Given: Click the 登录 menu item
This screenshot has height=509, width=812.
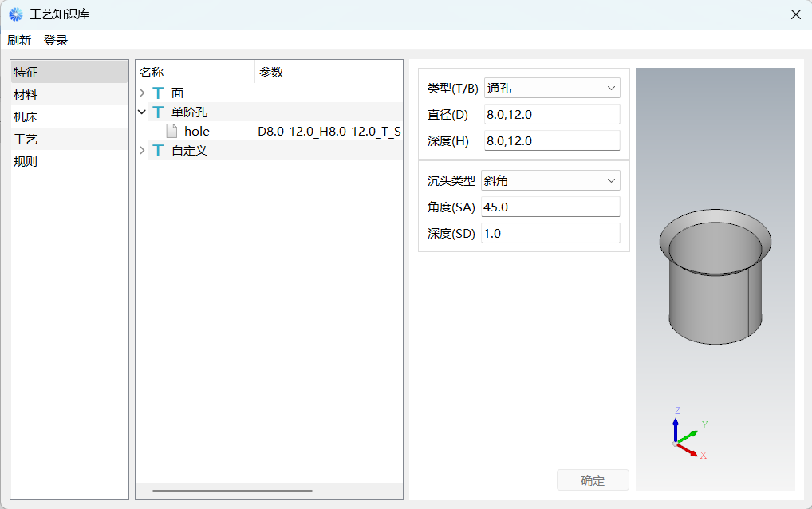Looking at the screenshot, I should [56, 41].
